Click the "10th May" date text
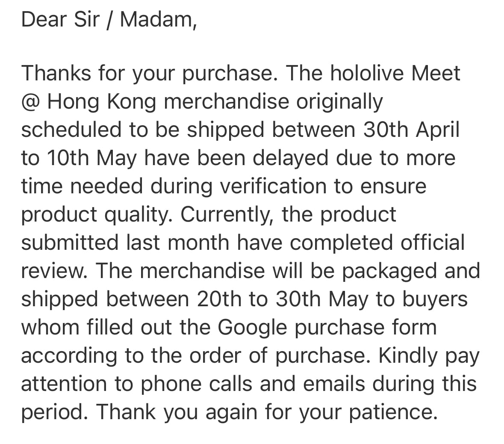504x444 pixels. 92,159
